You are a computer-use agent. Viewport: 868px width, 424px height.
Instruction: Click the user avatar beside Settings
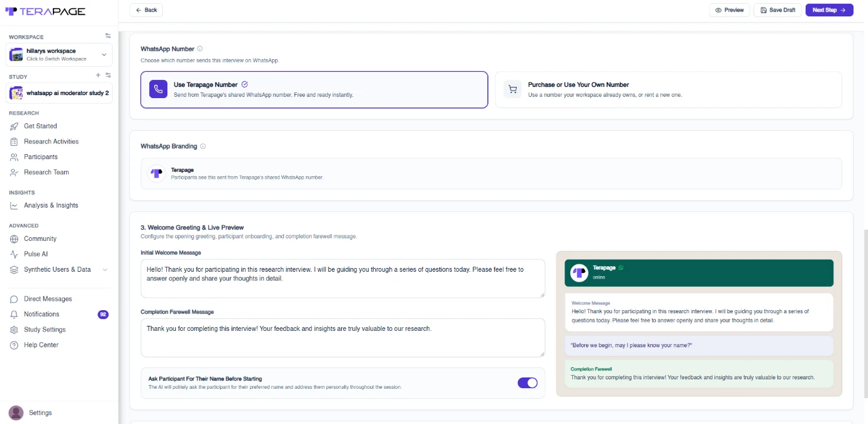16,413
